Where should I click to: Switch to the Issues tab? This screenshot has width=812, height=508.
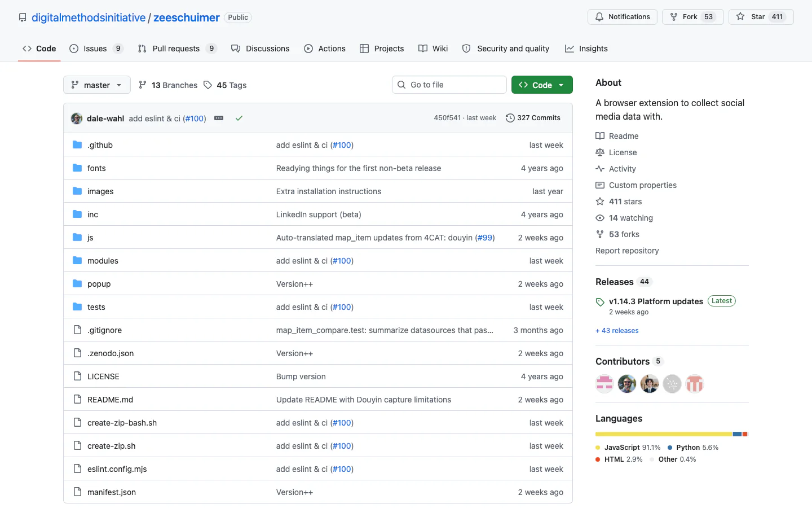[x=96, y=49]
